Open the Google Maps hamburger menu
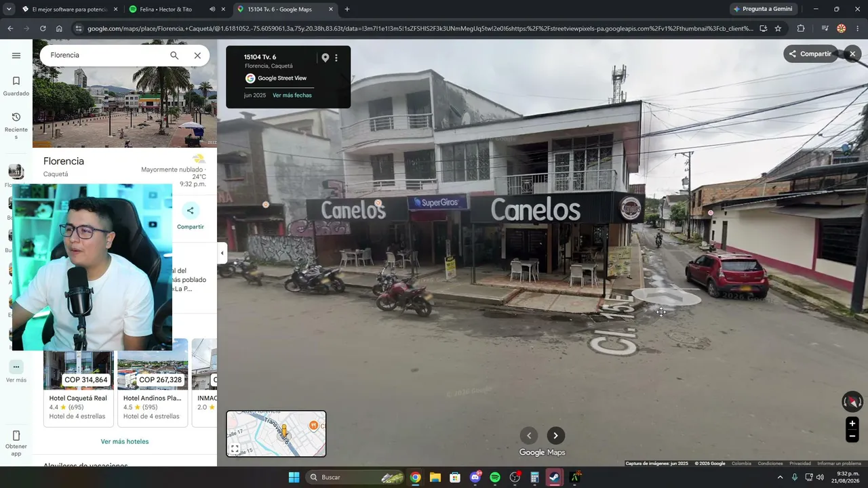Screen dimensions: 868x488 [x=16, y=56]
